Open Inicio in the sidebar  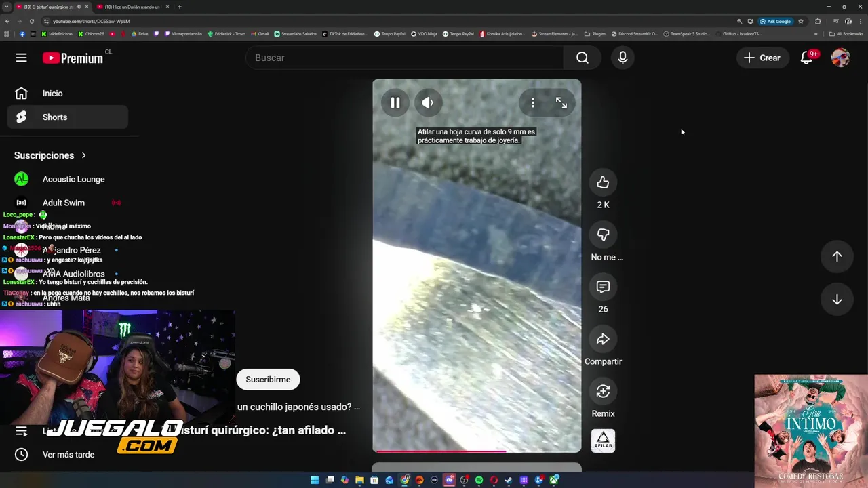[67, 94]
